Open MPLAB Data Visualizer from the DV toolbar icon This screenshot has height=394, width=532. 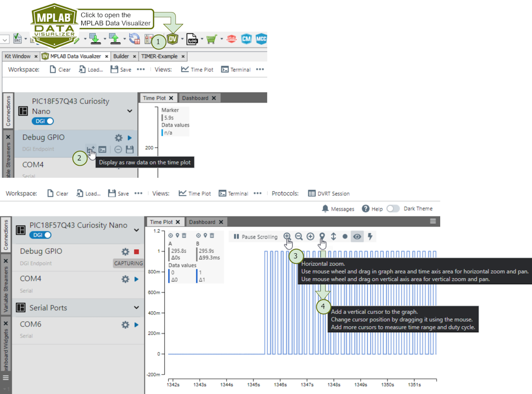(x=172, y=39)
